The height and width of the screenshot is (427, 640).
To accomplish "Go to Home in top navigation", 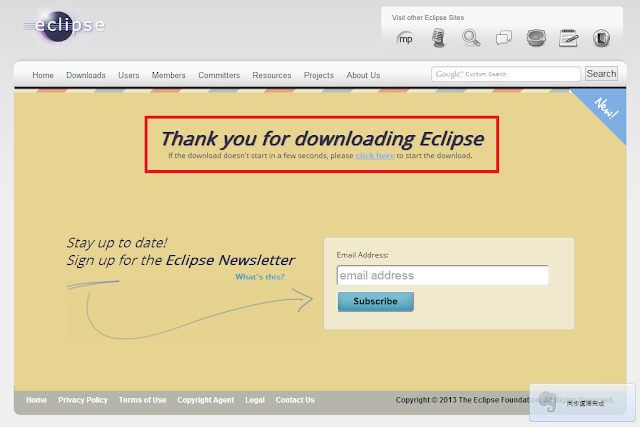I will click(43, 75).
